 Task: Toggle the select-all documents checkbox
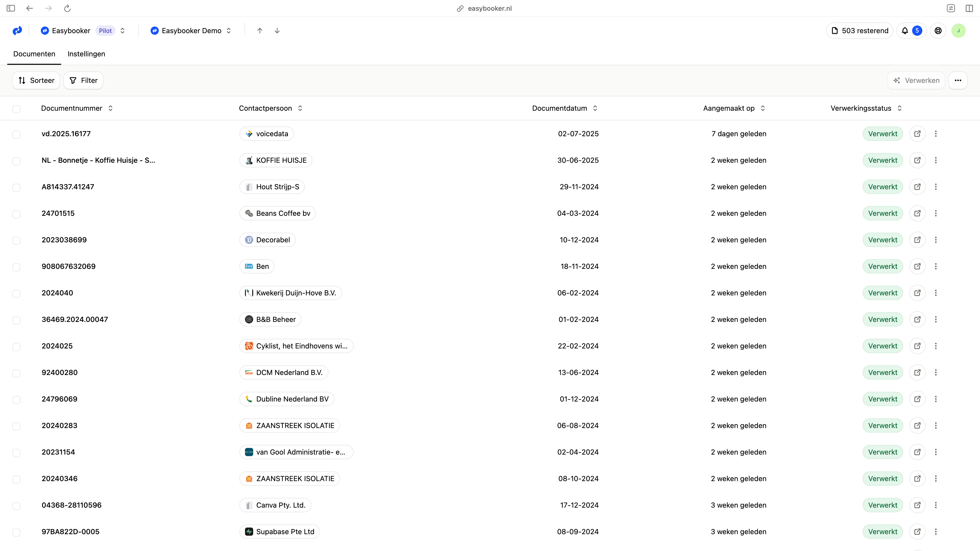pyautogui.click(x=16, y=109)
